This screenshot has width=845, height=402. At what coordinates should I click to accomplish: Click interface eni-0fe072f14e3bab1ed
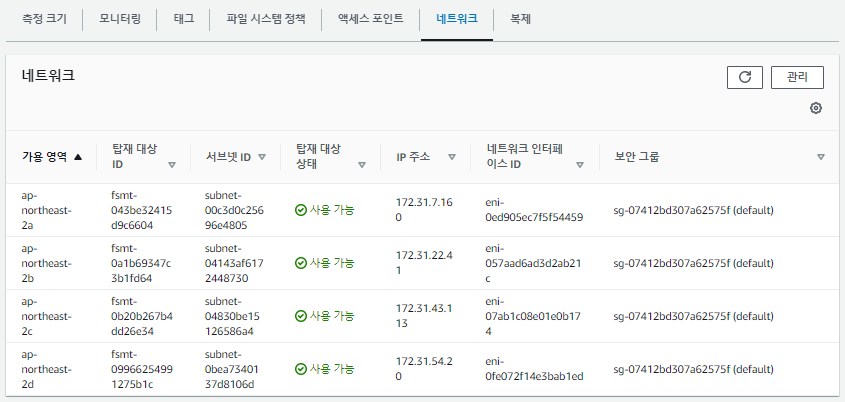(534, 369)
